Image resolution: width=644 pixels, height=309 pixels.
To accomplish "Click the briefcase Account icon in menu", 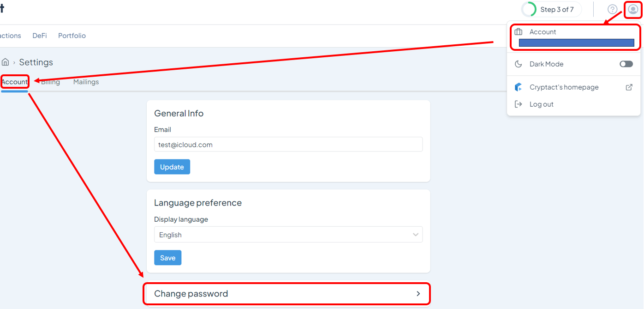I will [x=519, y=32].
